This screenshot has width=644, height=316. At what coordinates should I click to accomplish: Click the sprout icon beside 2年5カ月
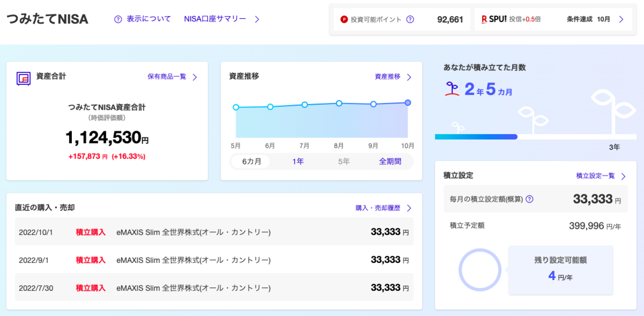tap(452, 89)
